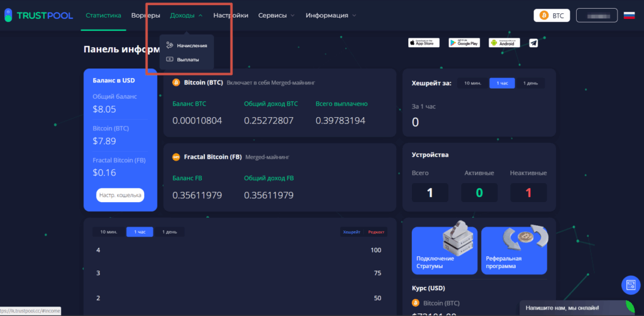Image resolution: width=644 pixels, height=316 pixels.
Task: Expand the Информация dropdown menu
Action: click(x=331, y=15)
